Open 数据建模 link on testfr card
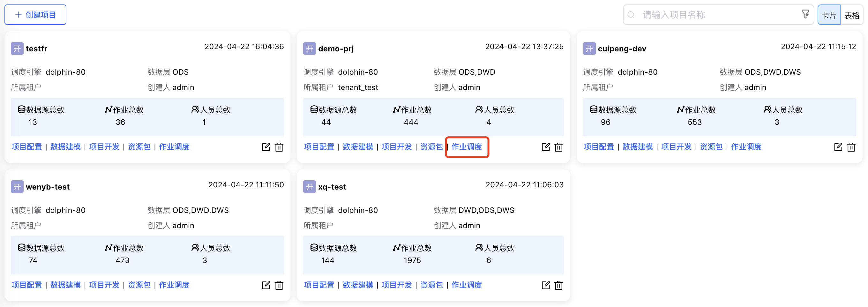 point(65,147)
